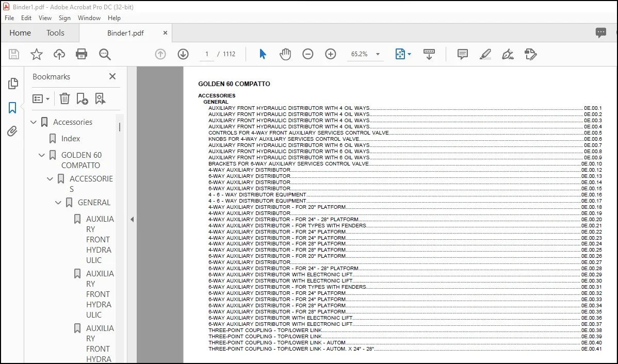The image size is (618, 364).
Task: Select the Index bookmark
Action: pyautogui.click(x=71, y=139)
